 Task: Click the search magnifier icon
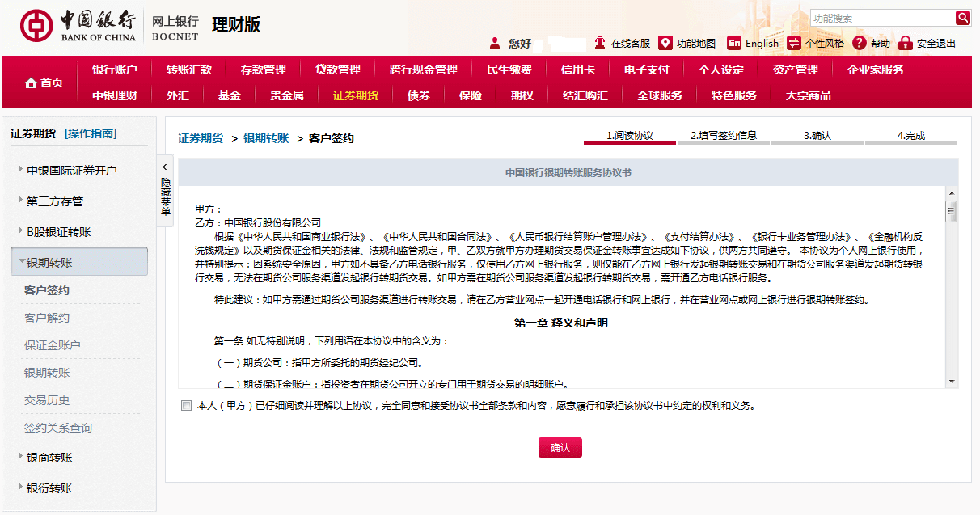(x=962, y=18)
